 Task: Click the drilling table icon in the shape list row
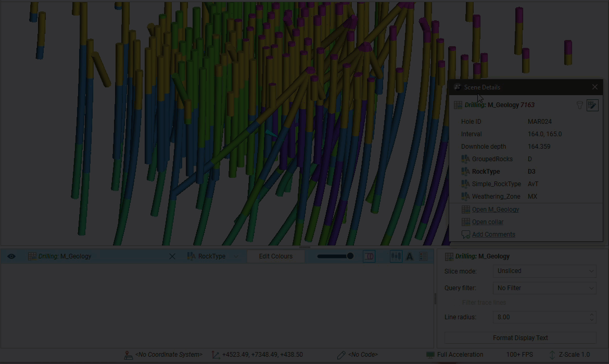32,256
